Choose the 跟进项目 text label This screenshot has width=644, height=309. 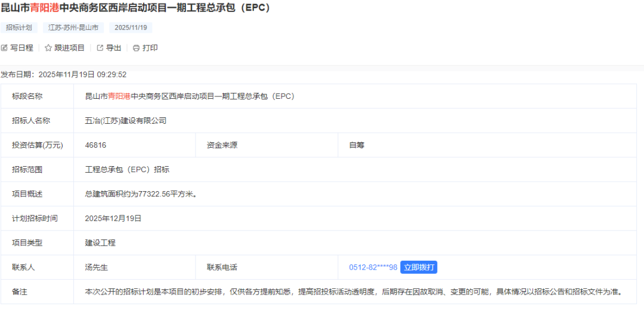(x=70, y=48)
